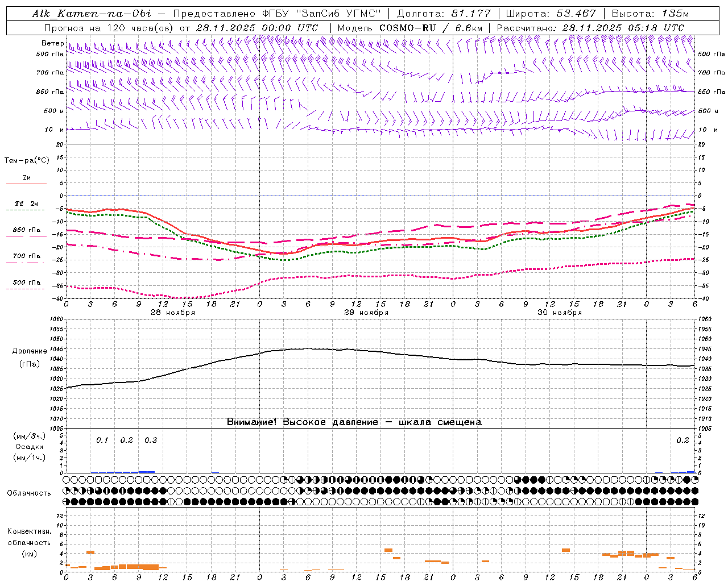Click the Осадки precipitation label
728x582 pixels.
click(30, 447)
